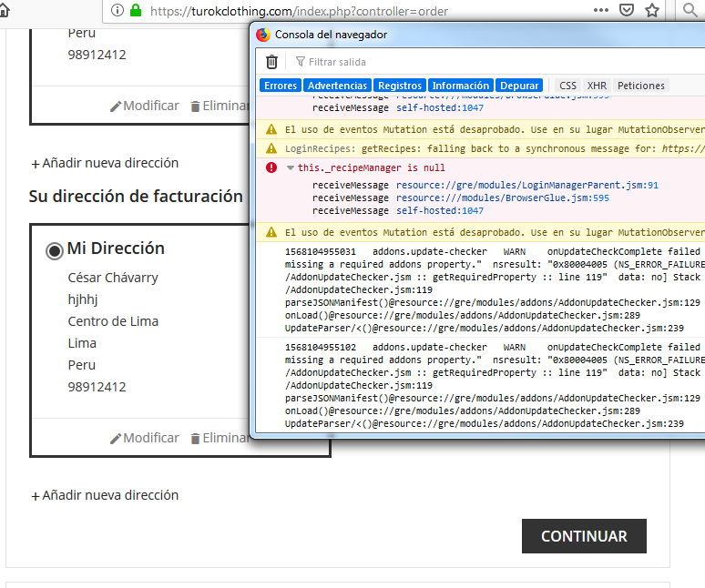Click phone 98912412 in billing address
Viewport: 705px width, 588px height.
pyautogui.click(x=97, y=387)
